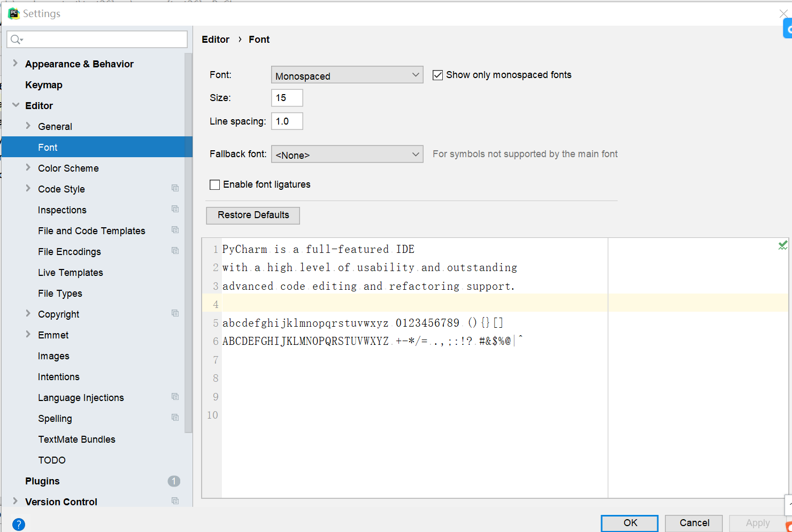The height and width of the screenshot is (532, 792).
Task: Click the Apply button
Action: [758, 523]
